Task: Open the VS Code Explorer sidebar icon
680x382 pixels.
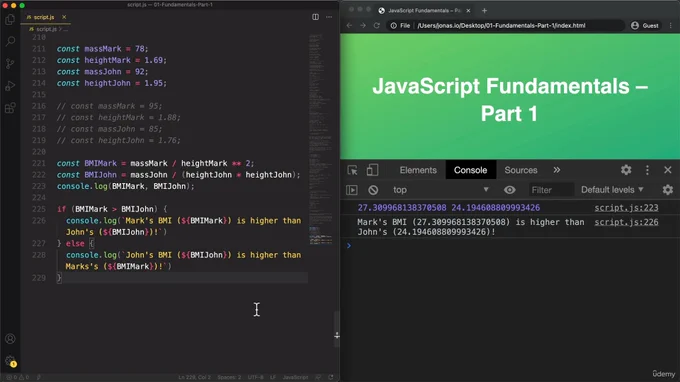Action: point(10,20)
